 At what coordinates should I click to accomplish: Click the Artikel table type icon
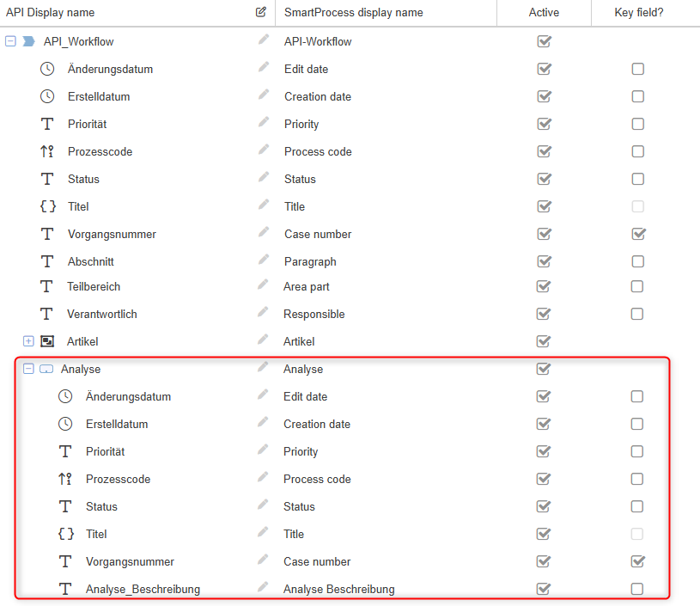pyautogui.click(x=47, y=341)
